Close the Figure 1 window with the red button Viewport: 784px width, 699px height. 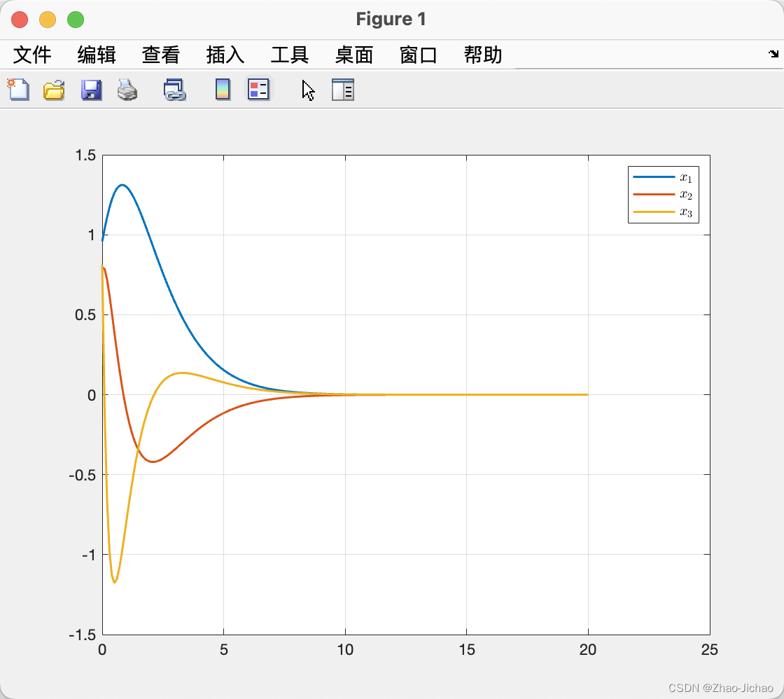[20, 20]
